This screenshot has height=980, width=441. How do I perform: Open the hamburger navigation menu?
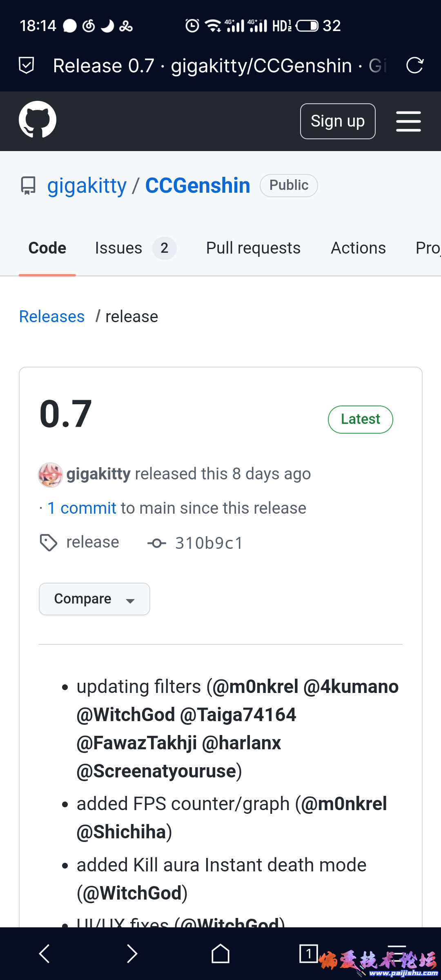click(408, 121)
